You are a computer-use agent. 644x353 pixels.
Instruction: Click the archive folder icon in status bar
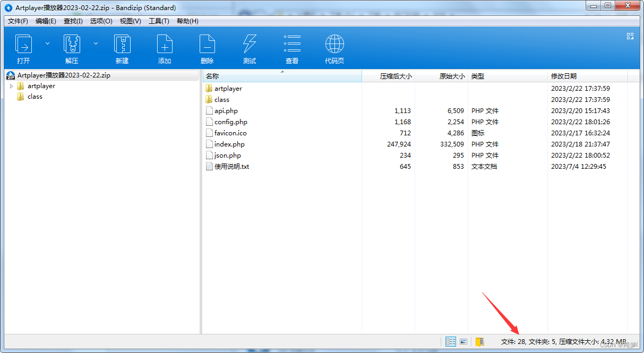coord(479,341)
